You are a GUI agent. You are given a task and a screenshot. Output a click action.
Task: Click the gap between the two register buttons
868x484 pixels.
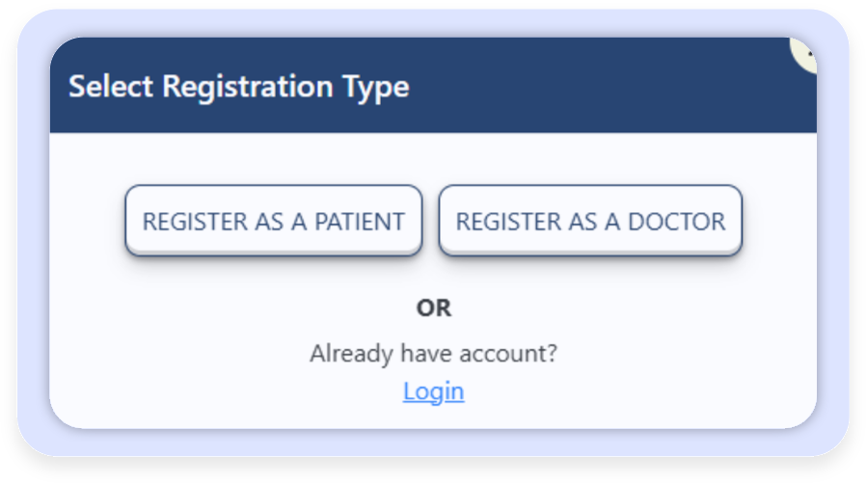431,221
